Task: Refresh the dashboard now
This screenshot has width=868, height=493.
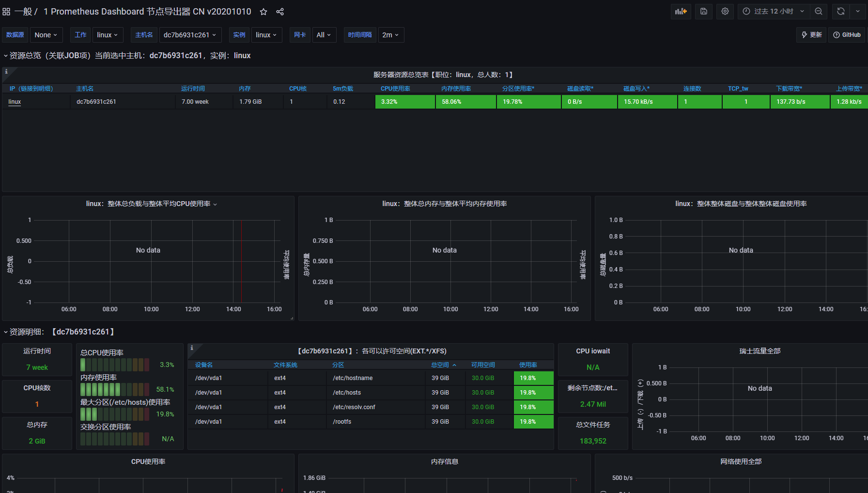Action: tap(841, 11)
